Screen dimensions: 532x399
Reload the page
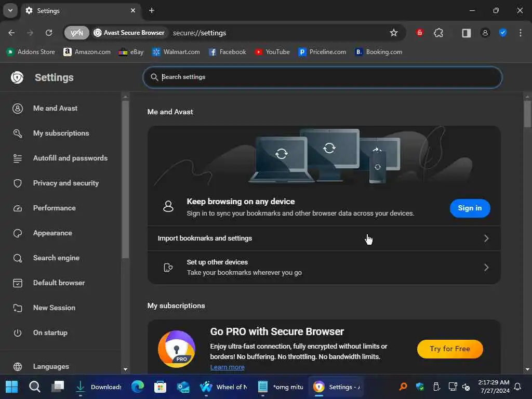click(49, 33)
